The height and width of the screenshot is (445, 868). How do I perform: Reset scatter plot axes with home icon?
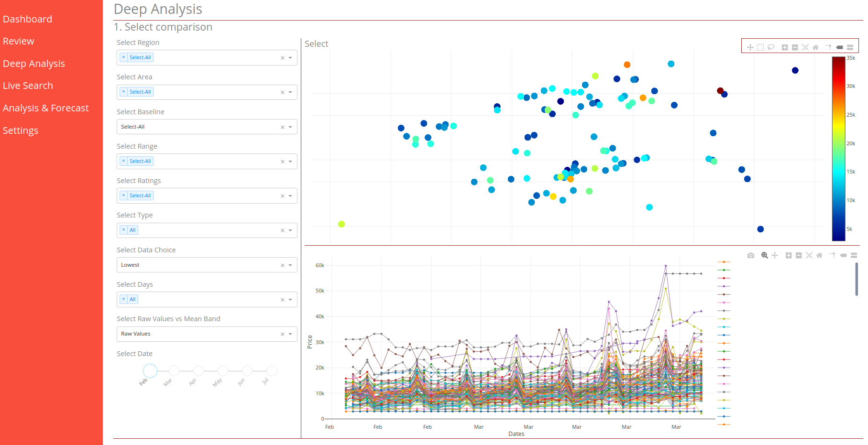point(815,47)
